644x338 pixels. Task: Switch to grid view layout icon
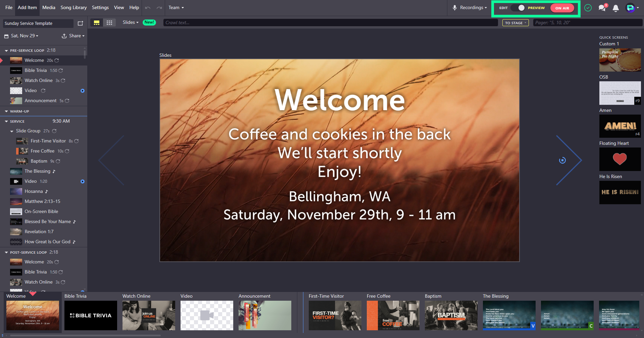click(x=109, y=23)
